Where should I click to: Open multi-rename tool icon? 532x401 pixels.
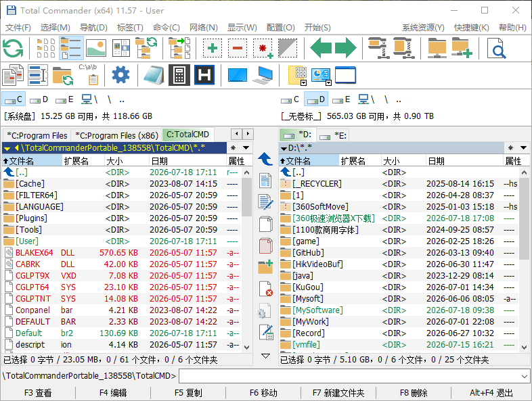pyautogui.click(x=38, y=75)
